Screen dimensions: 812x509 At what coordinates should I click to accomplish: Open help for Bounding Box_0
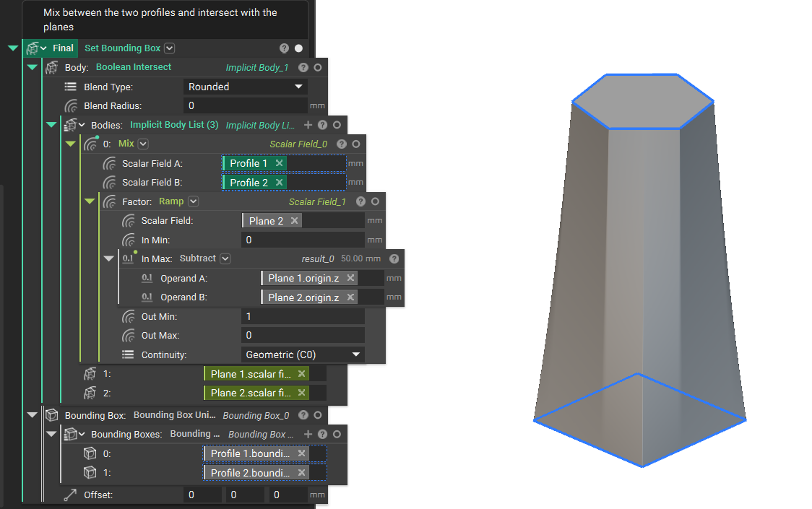(x=303, y=414)
